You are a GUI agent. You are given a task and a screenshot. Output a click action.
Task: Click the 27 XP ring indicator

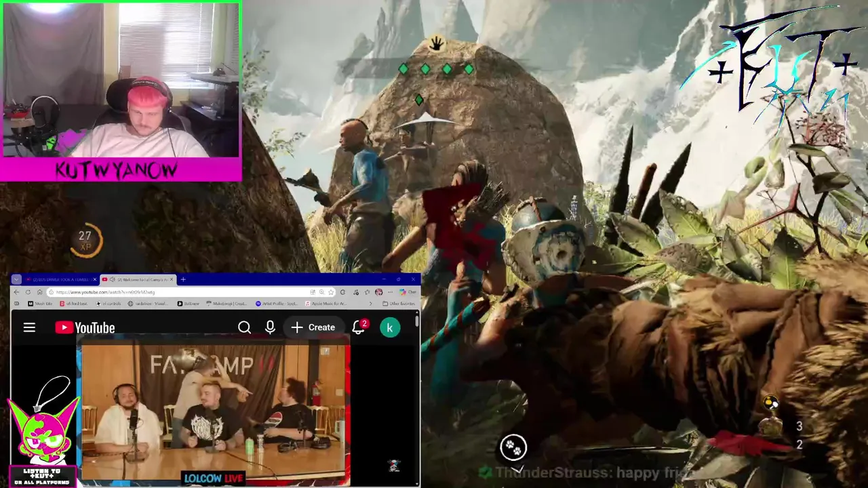(86, 241)
